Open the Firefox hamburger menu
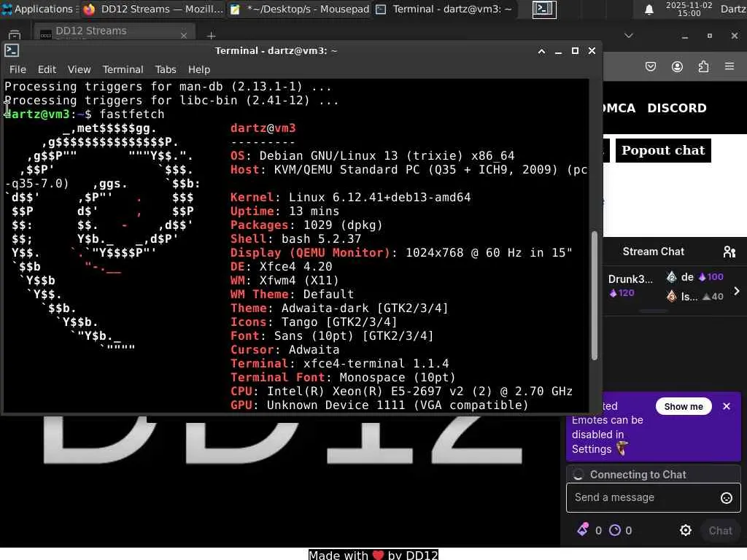 [x=729, y=66]
